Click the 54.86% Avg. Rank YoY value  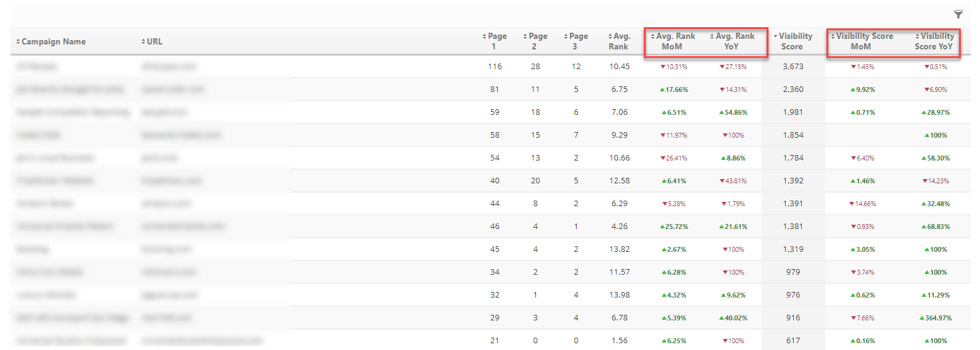click(733, 112)
